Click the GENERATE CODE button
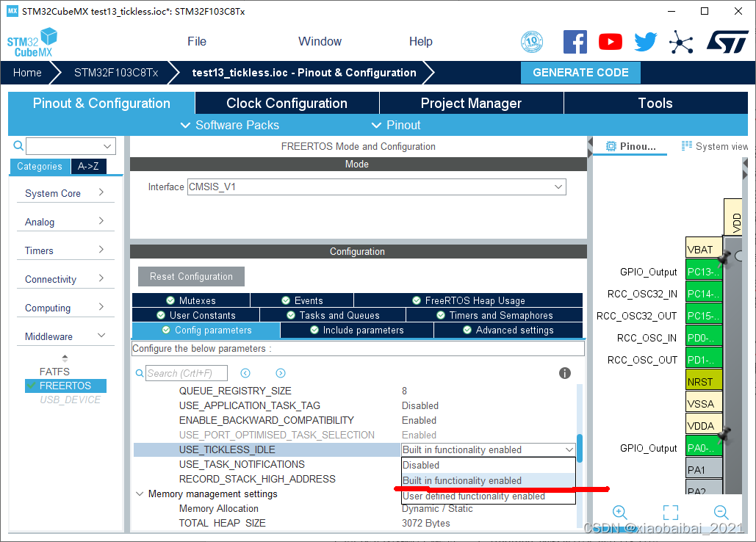The height and width of the screenshot is (542, 756). coord(580,73)
